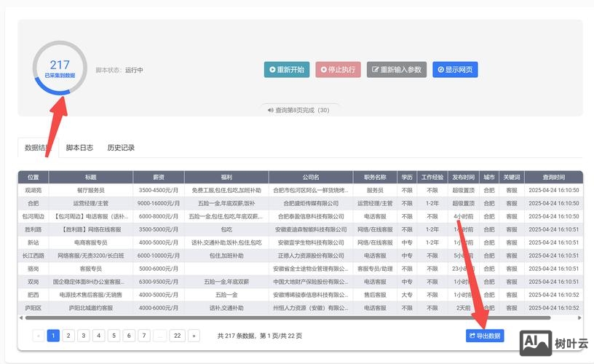Click the 6000-10000元/月 salary cell
The image size is (594, 364).
[x=159, y=256]
